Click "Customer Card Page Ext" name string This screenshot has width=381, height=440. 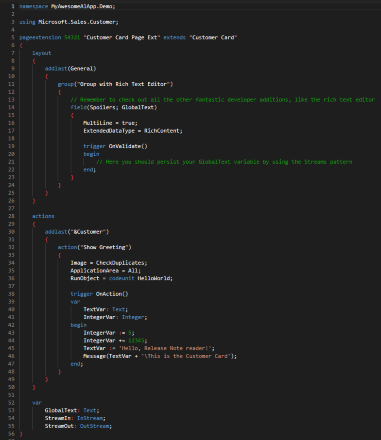point(122,37)
